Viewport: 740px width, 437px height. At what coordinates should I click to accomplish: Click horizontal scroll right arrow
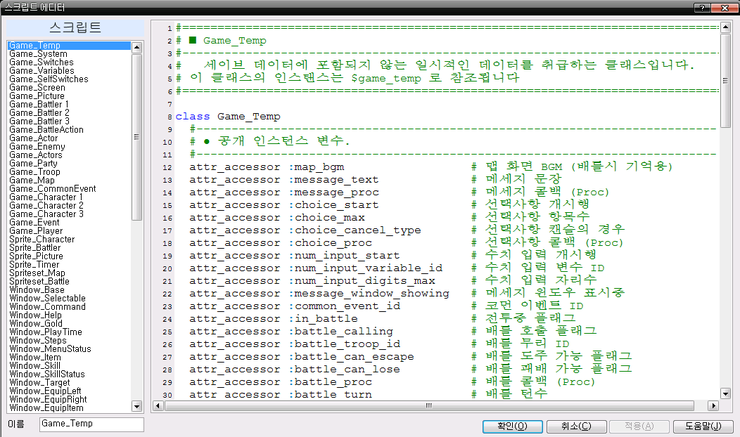tap(713, 405)
